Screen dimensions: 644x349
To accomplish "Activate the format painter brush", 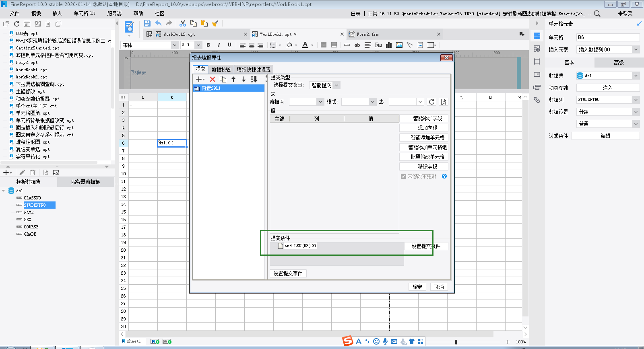I will pos(215,23).
